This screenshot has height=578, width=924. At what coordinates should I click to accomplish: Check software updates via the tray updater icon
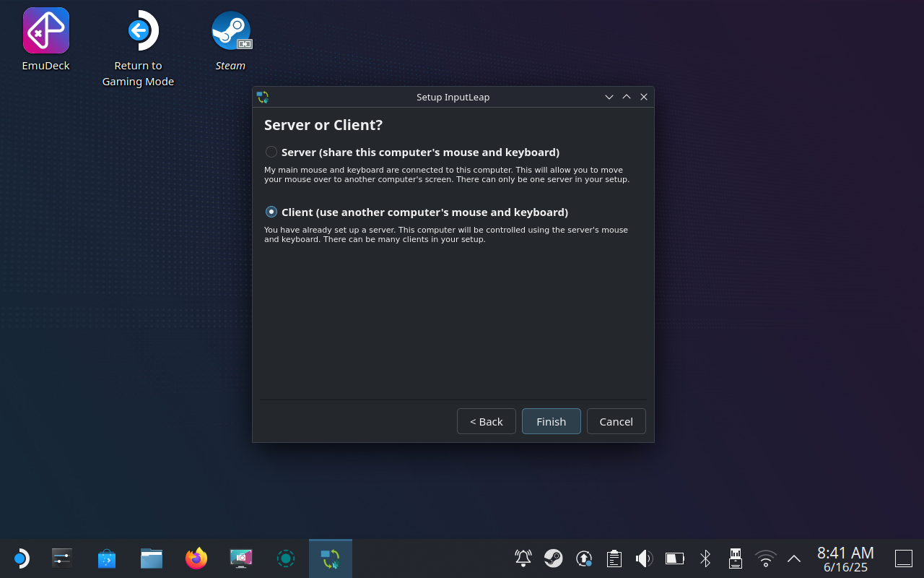[x=583, y=558]
